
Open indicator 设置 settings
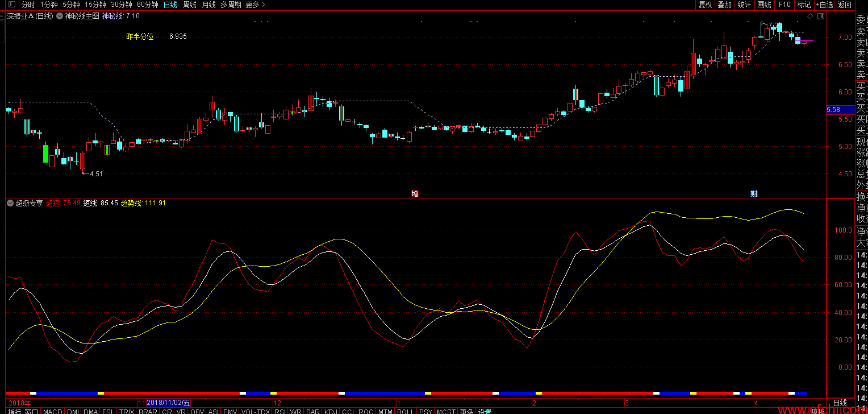pyautogui.click(x=485, y=411)
